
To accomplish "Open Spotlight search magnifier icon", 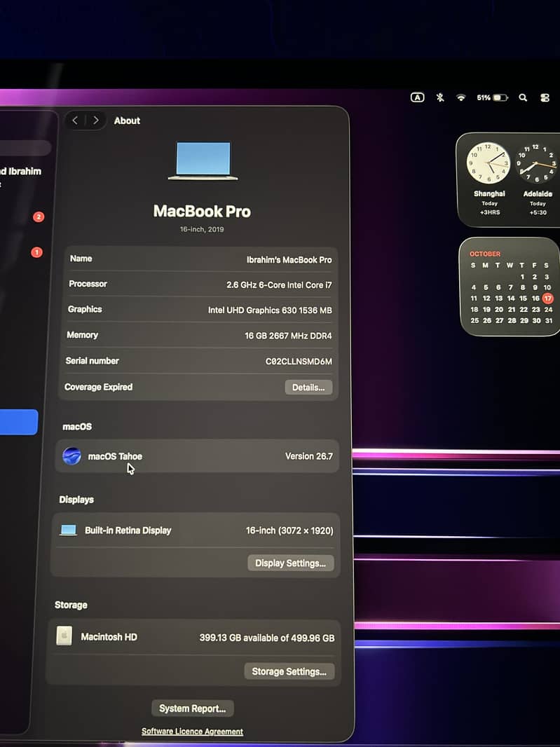I will coord(523,97).
